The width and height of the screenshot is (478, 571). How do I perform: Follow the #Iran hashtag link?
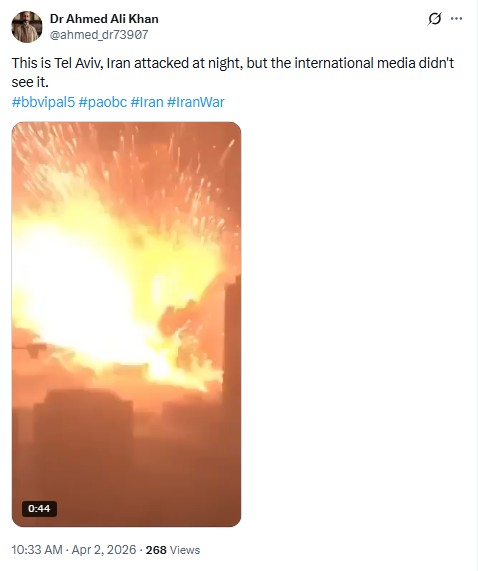[147, 102]
